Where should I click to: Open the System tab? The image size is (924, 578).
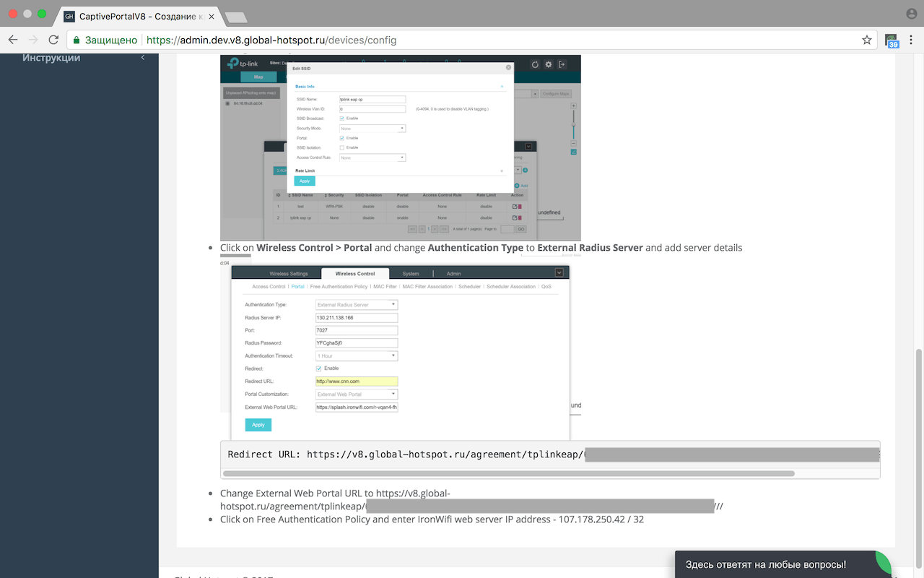(411, 274)
